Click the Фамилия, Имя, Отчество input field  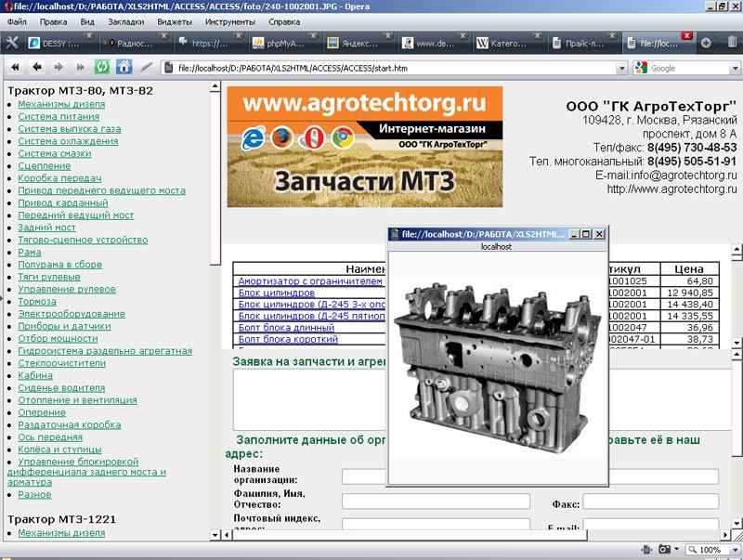[436, 501]
